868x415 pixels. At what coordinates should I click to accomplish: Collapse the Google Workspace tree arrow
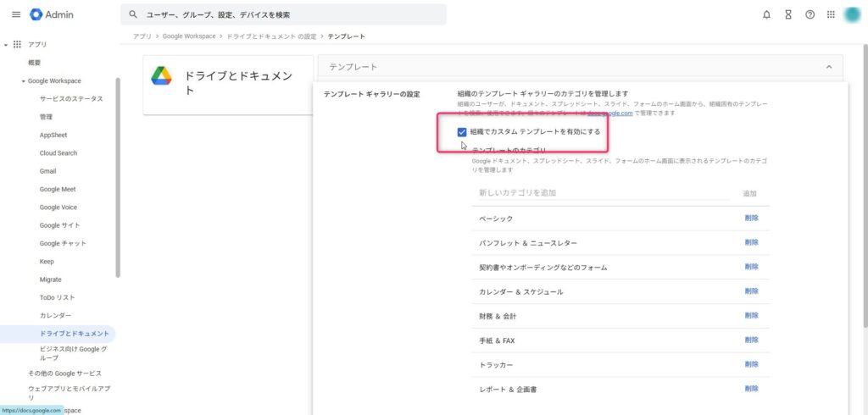(x=23, y=81)
